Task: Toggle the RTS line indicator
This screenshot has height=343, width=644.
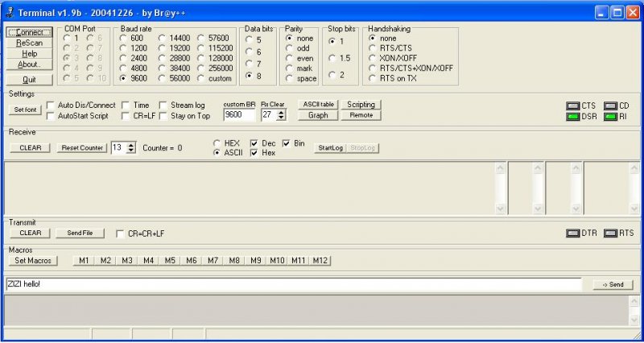Action: [610, 233]
